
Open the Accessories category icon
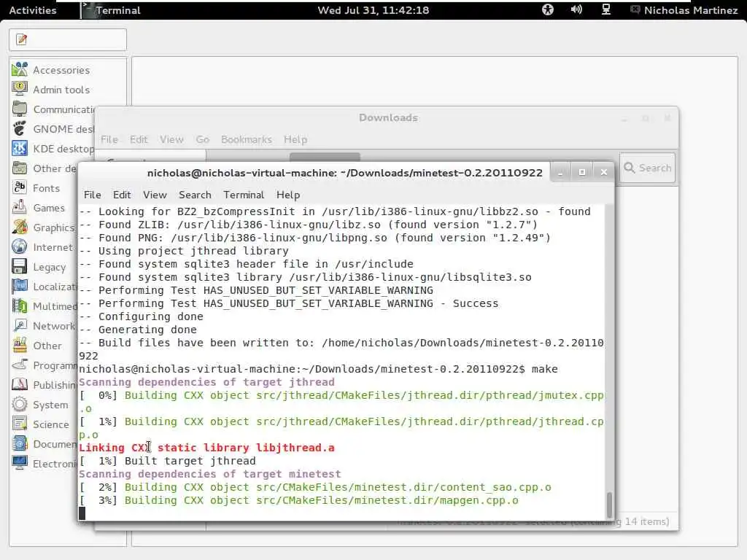point(20,69)
